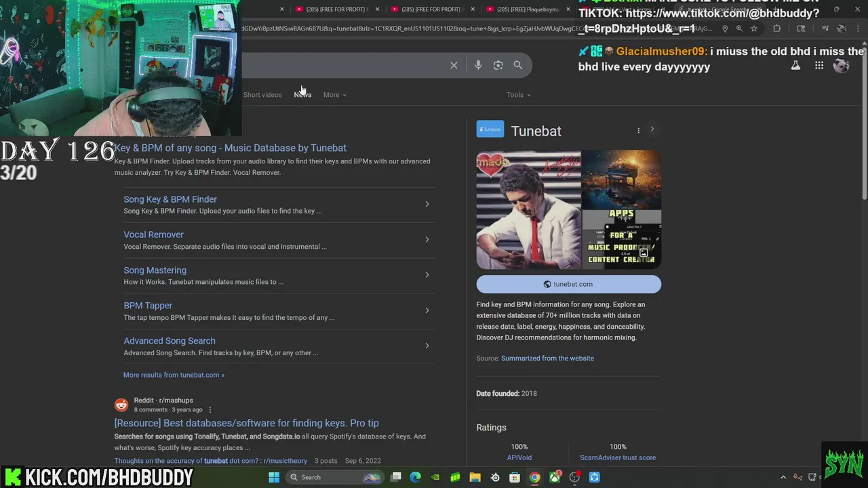Open the NVIDIA app on the taskbar
The width and height of the screenshot is (868, 488).
[435, 477]
